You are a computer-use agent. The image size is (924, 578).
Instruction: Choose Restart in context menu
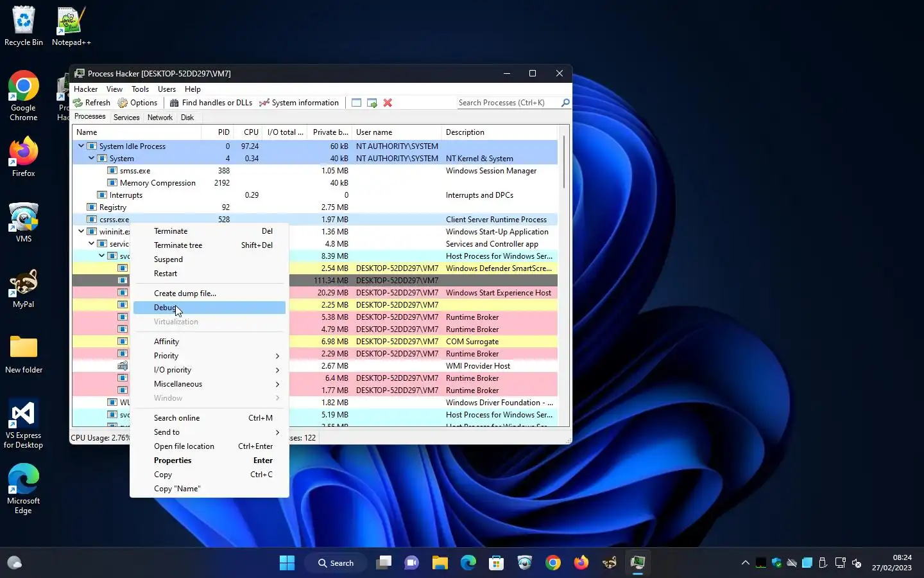point(209,274)
